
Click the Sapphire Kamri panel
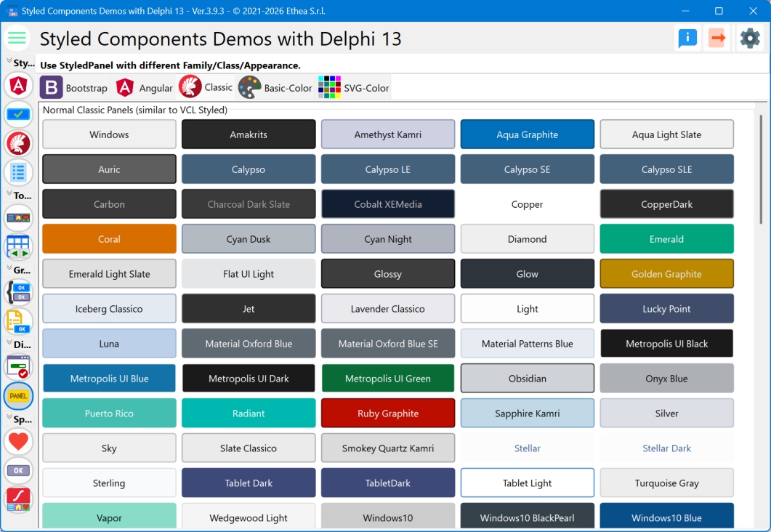[527, 413]
